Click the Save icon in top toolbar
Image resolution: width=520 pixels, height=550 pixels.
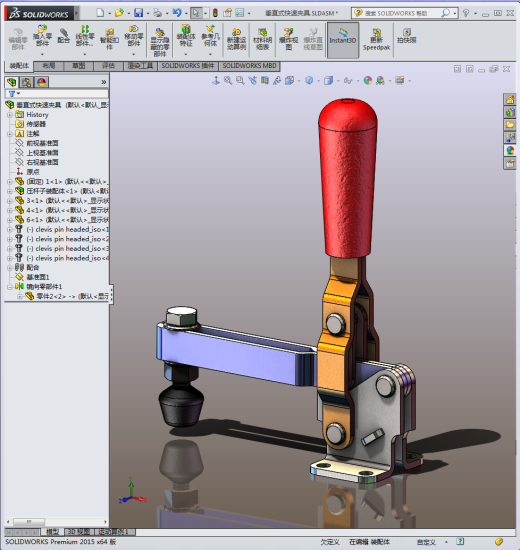[x=139, y=13]
